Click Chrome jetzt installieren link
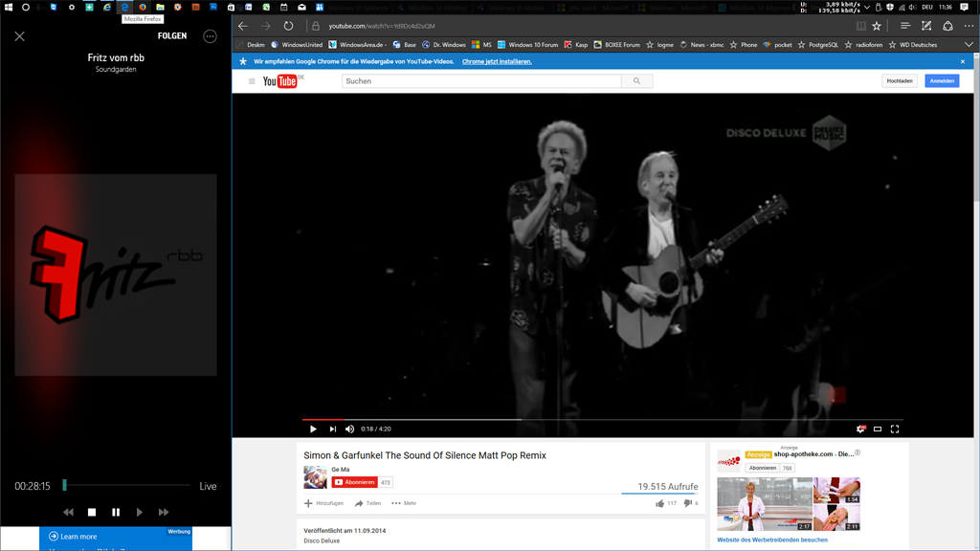The height and width of the screenshot is (551, 980). coord(497,62)
